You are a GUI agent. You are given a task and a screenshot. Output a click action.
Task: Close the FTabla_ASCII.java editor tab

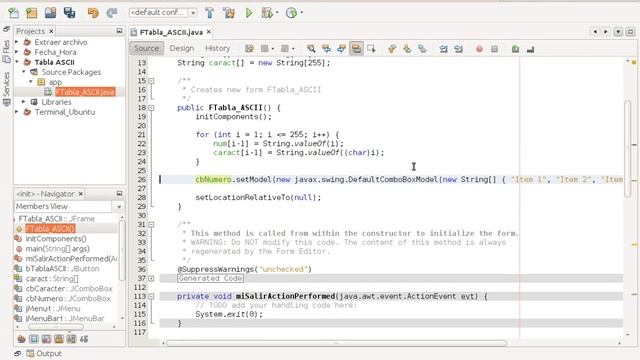(209, 32)
